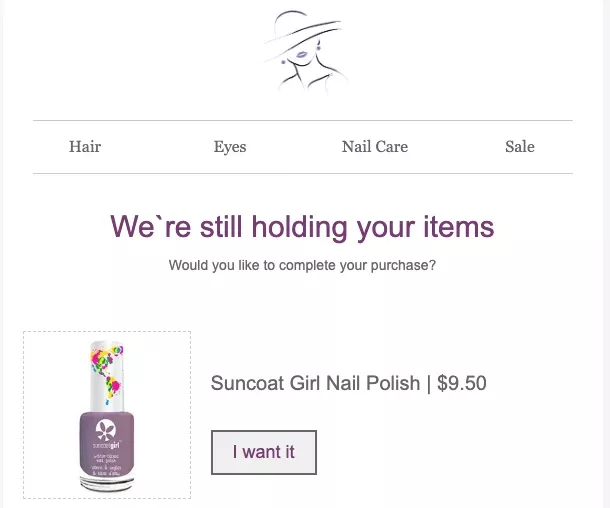
Task: Open the Hair category
Action: (85, 147)
